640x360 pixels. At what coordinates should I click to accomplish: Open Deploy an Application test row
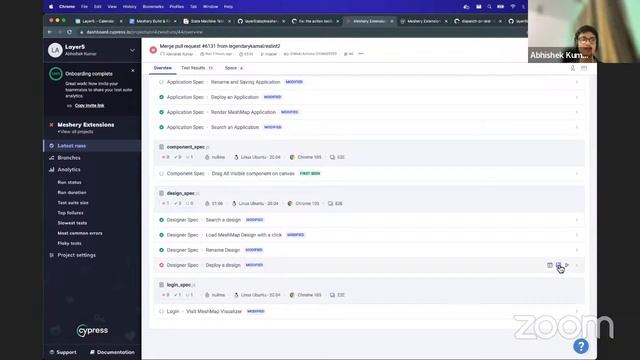pyautogui.click(x=369, y=97)
